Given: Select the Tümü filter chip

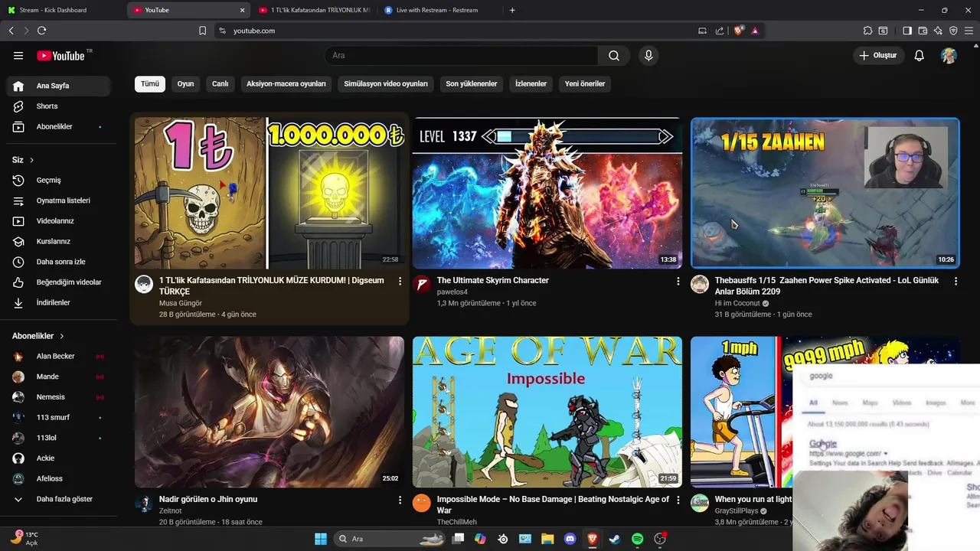Looking at the screenshot, I should click(150, 84).
